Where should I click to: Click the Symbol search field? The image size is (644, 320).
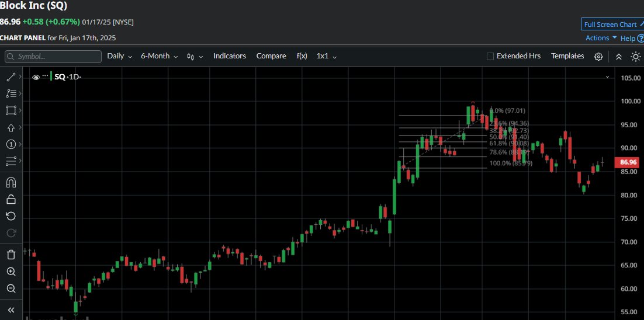click(x=53, y=57)
